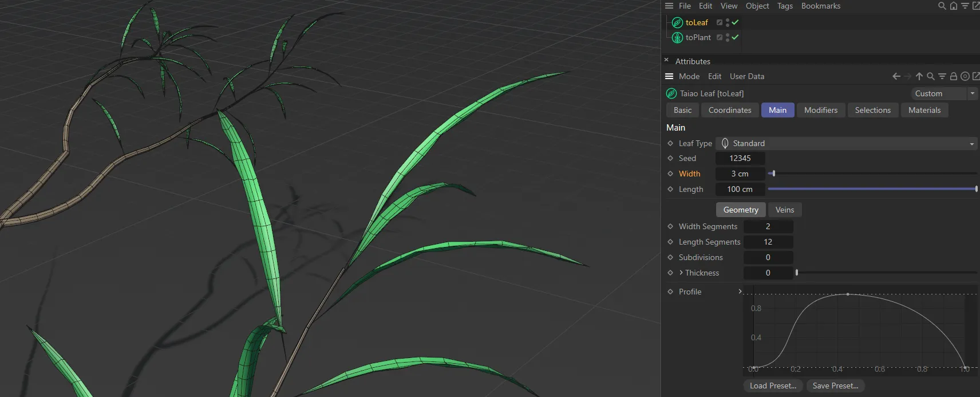Image resolution: width=980 pixels, height=397 pixels.
Task: Toggle the toLeaf enable checkmark
Action: coord(735,22)
